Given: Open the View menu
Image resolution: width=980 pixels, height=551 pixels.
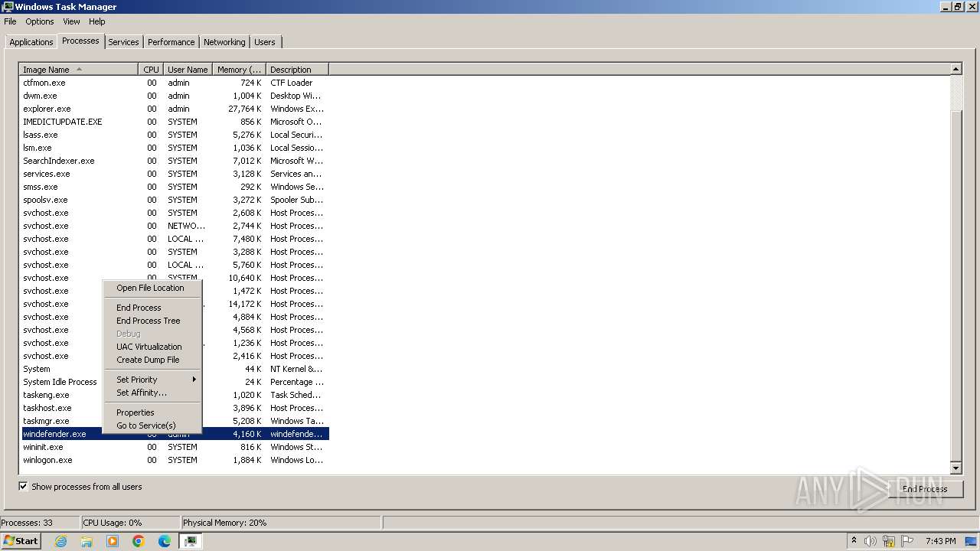Looking at the screenshot, I should coord(71,21).
